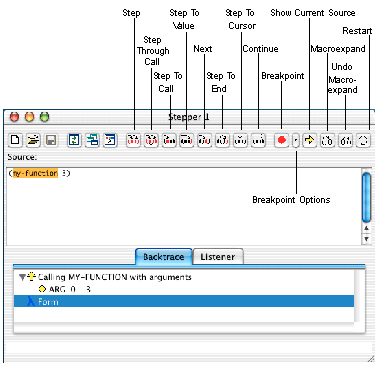This screenshot has width=379, height=371.
Task: Click the Macroexpand toolbar icon
Action: 327,140
